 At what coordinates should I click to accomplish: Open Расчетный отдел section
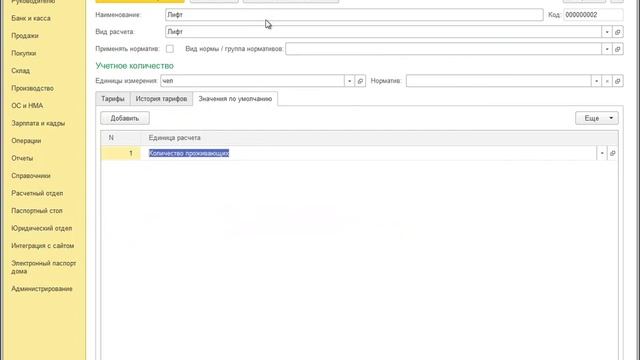point(37,193)
